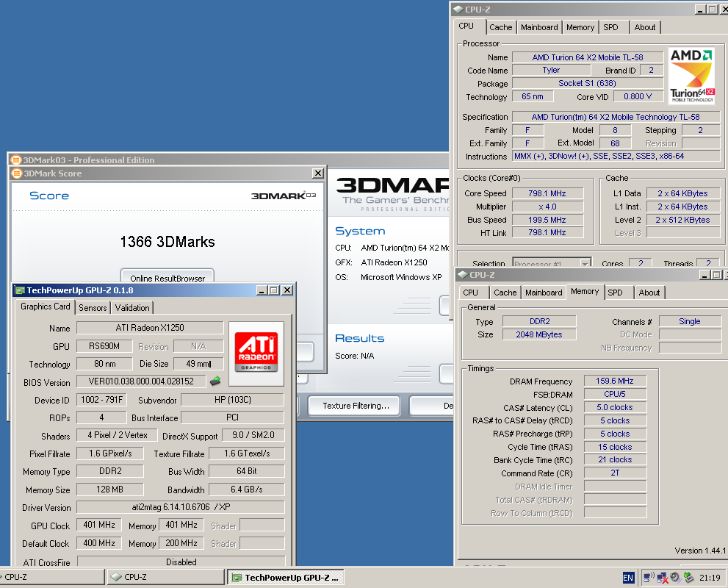The image size is (728, 588).
Task: Open About tab in lower CPU-Z window
Action: (x=649, y=293)
